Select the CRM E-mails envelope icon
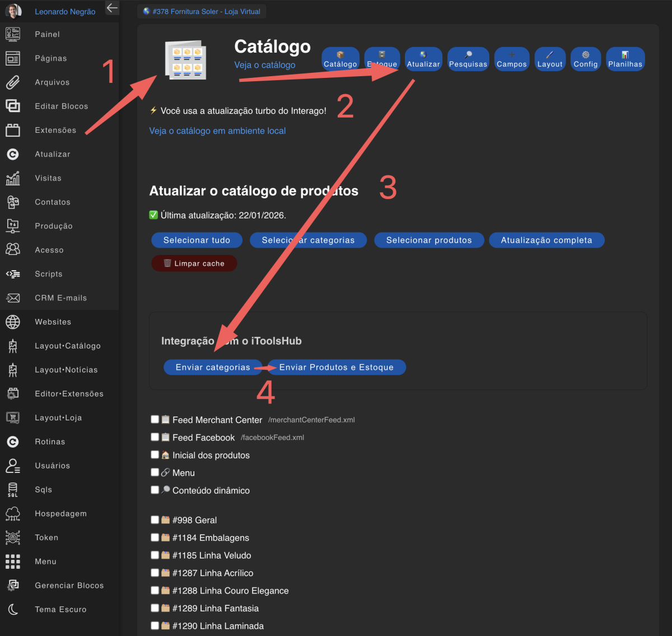 (13, 298)
